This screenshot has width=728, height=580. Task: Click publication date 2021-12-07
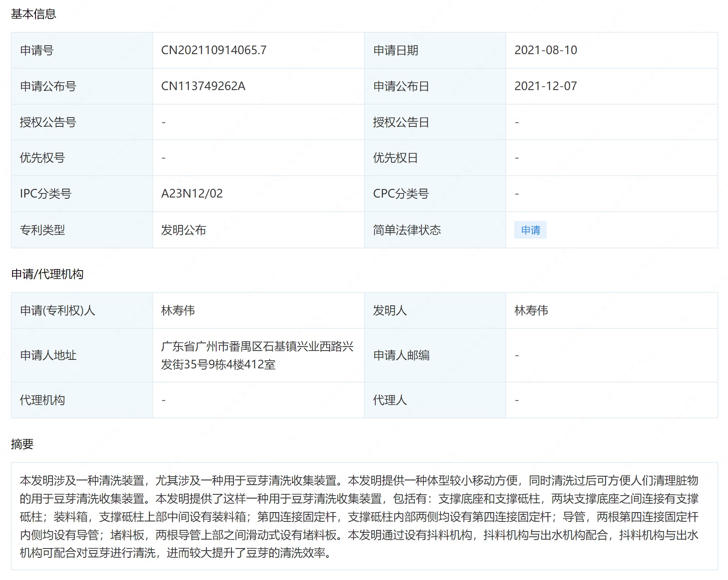point(545,86)
